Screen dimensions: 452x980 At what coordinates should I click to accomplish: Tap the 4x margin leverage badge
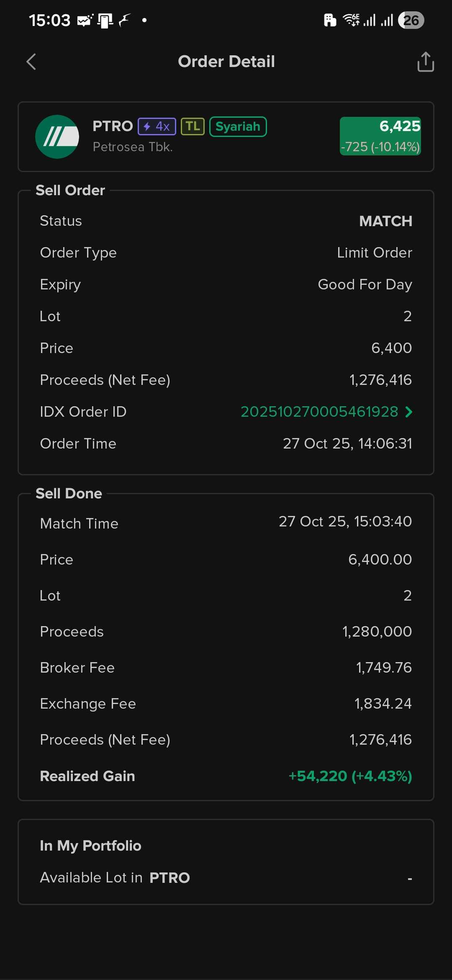tap(157, 126)
